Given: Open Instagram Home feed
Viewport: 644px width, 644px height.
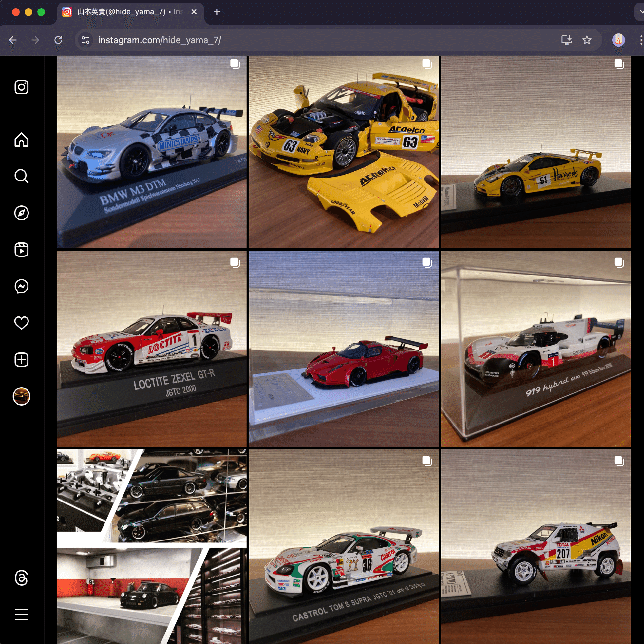Looking at the screenshot, I should click(21, 140).
